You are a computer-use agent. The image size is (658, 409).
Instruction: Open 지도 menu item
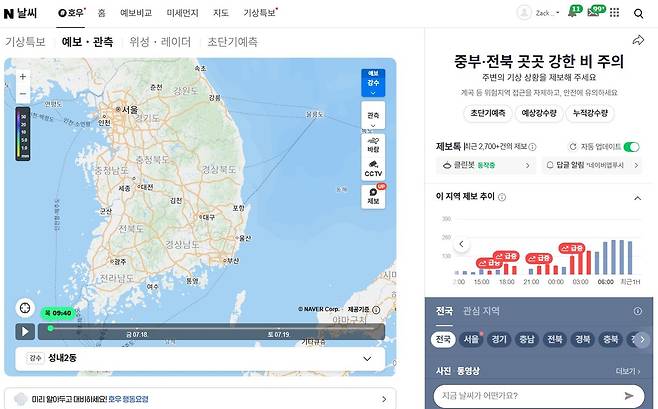pos(221,13)
